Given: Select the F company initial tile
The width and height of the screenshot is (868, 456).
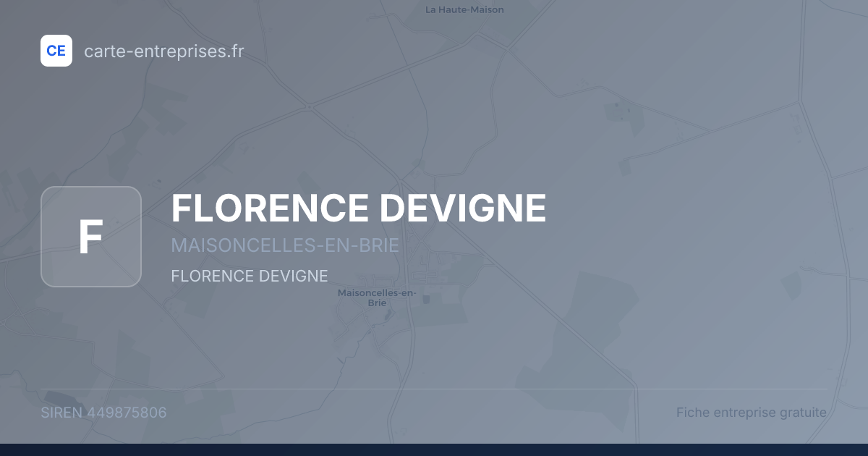Looking at the screenshot, I should tap(90, 237).
